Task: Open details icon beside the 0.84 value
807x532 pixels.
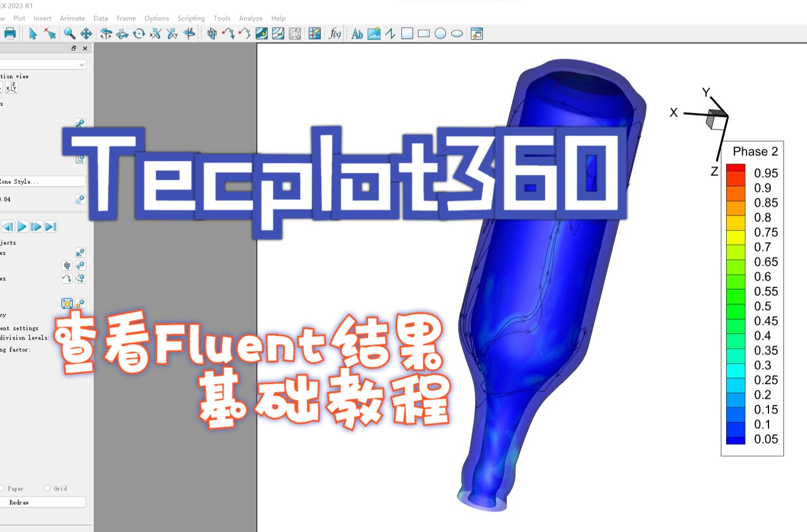Action: tap(80, 199)
